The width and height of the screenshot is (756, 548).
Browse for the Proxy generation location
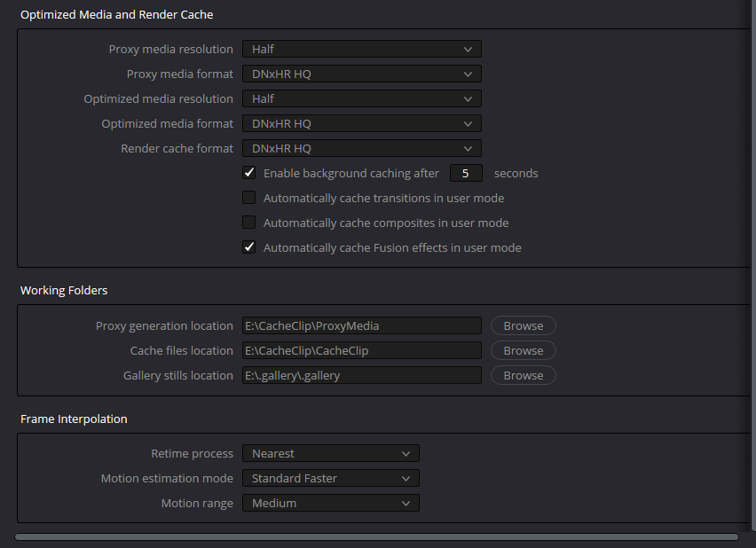click(523, 325)
